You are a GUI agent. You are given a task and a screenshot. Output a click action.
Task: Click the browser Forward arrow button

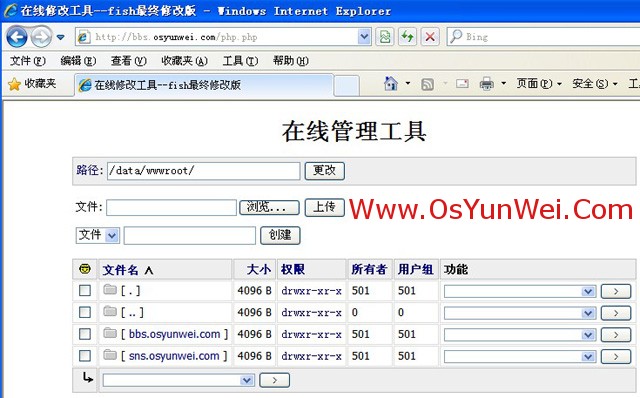coord(41,37)
